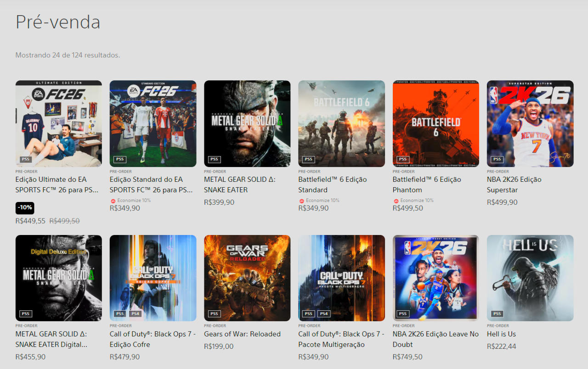Image resolution: width=588 pixels, height=369 pixels.
Task: Open the Battlefield 6 Standard cover art
Action: tap(342, 123)
